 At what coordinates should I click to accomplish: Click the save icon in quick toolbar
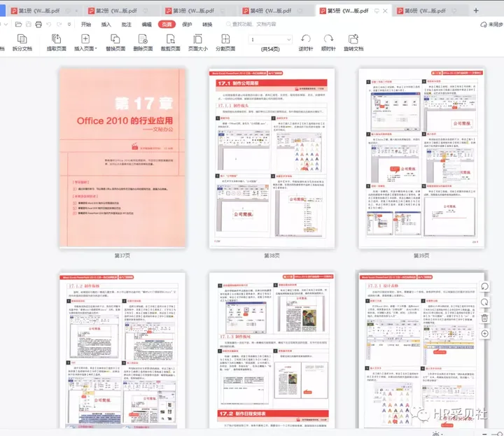(x=29, y=24)
